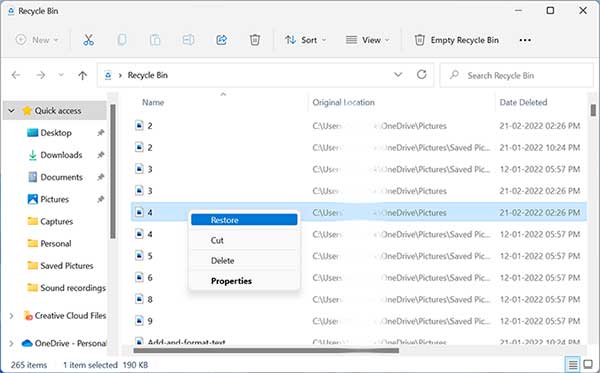Screen dimensions: 600x373
Task: Click the Rename icon in toolbar
Action: tap(188, 40)
